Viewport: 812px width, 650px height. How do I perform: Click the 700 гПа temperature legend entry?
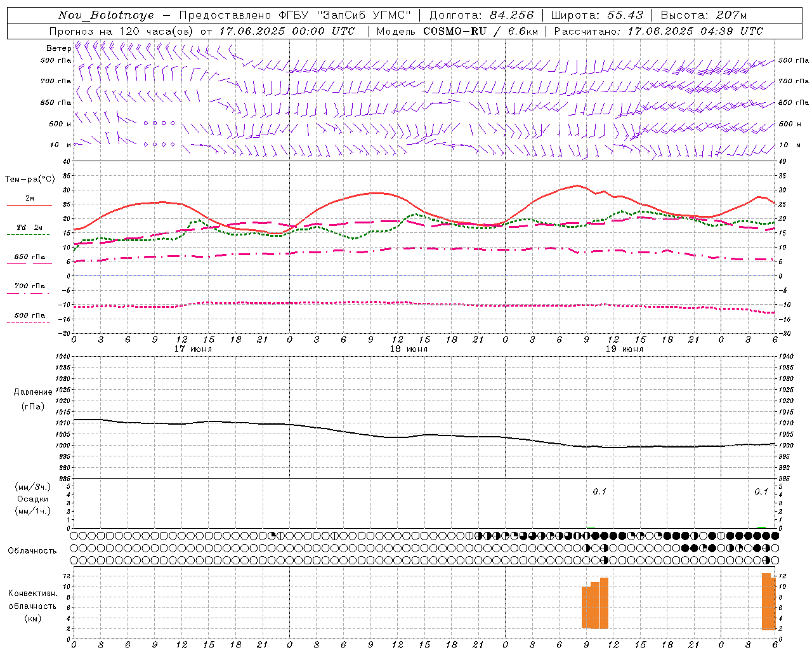30,286
